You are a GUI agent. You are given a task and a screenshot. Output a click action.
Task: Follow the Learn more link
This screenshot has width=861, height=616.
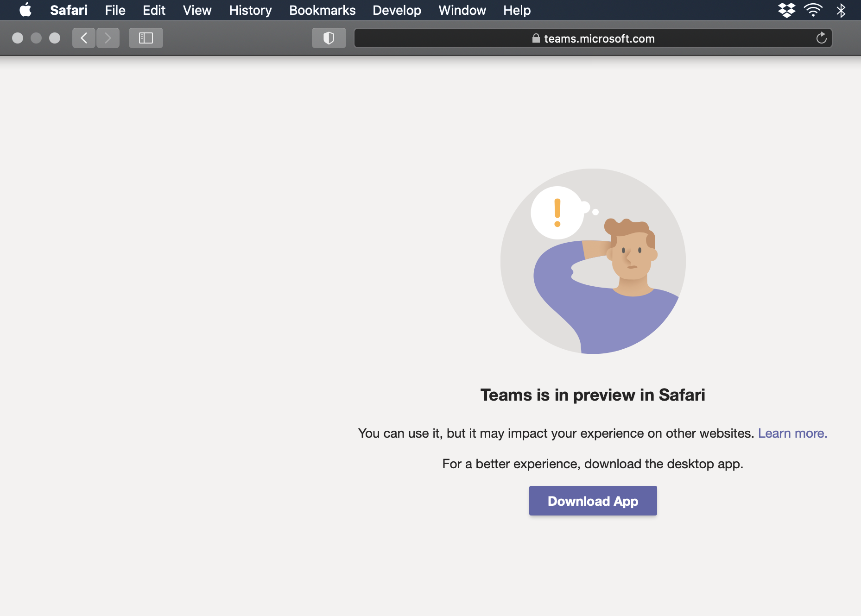(x=792, y=433)
